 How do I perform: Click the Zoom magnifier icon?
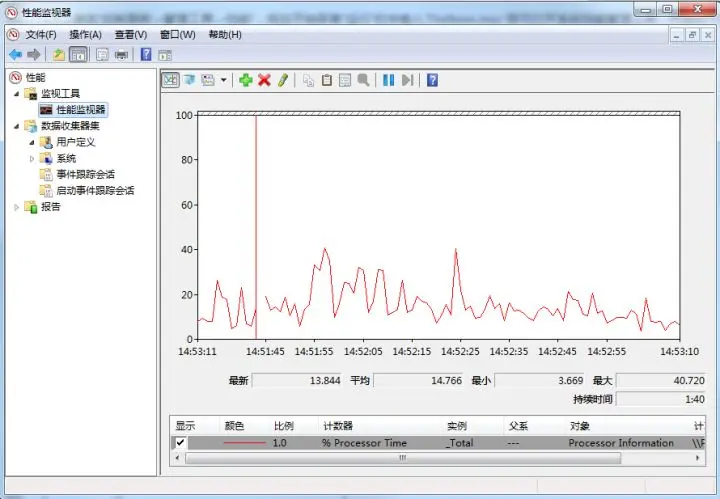[363, 80]
